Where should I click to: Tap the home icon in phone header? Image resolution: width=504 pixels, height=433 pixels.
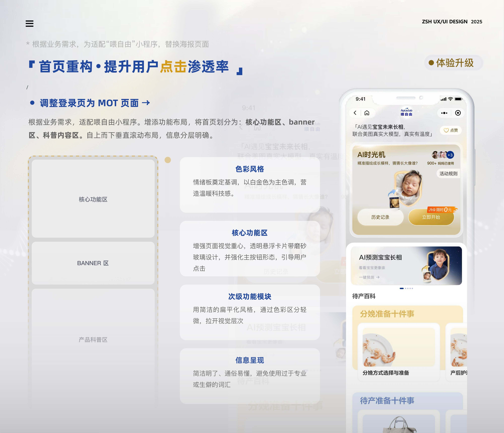(x=367, y=113)
